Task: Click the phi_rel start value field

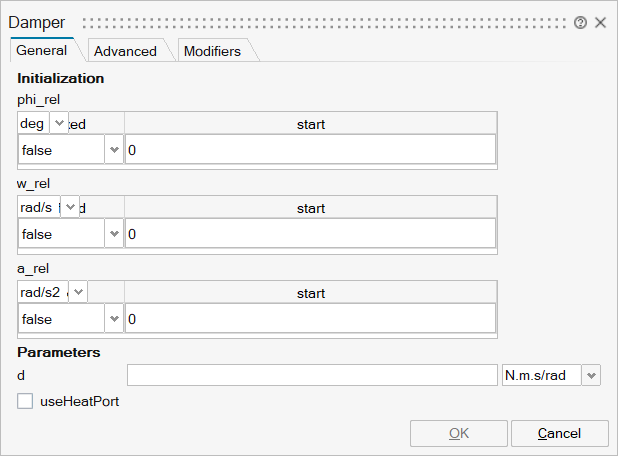Action: tap(310, 150)
